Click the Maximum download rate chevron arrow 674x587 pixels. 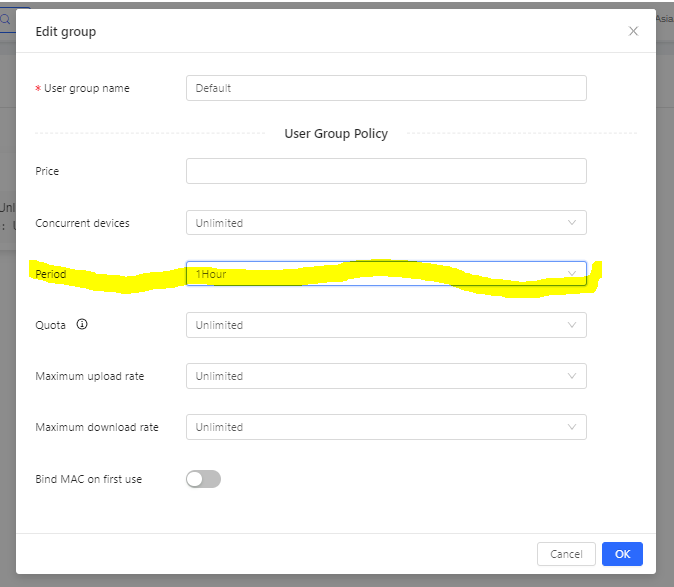(x=572, y=427)
